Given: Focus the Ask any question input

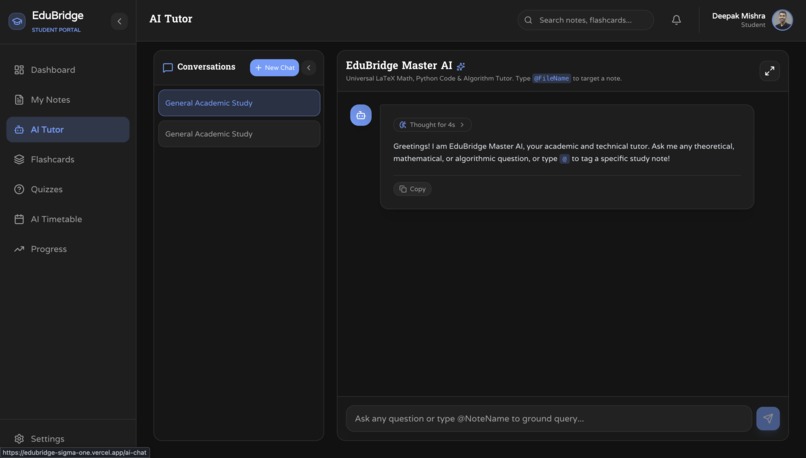Looking at the screenshot, I should pyautogui.click(x=548, y=418).
